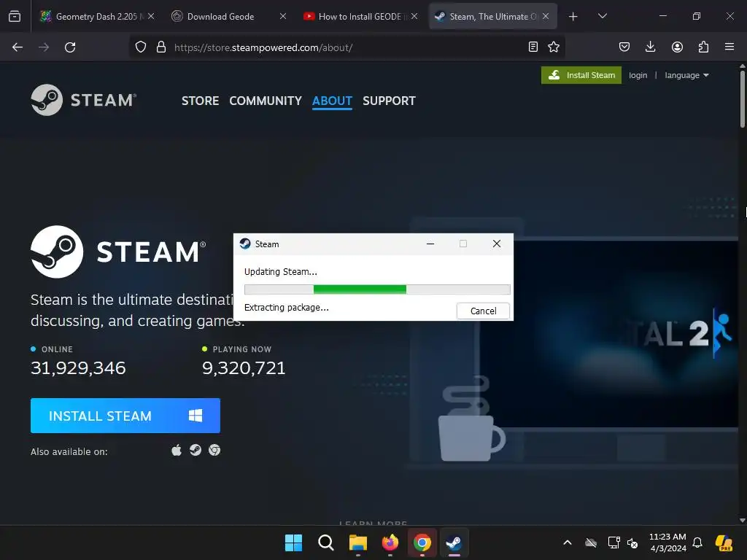Open the SUPPORT menu
This screenshot has width=747, height=560.
pos(389,101)
